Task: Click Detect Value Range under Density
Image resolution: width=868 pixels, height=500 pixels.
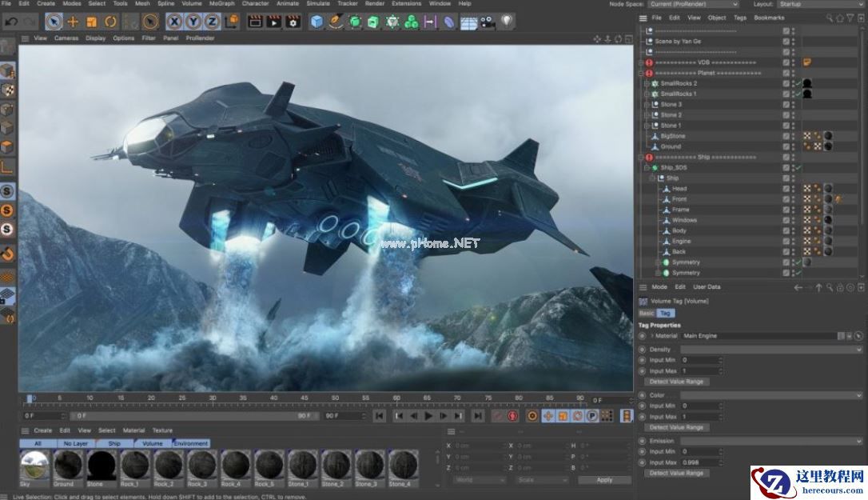Action: pyautogui.click(x=676, y=382)
